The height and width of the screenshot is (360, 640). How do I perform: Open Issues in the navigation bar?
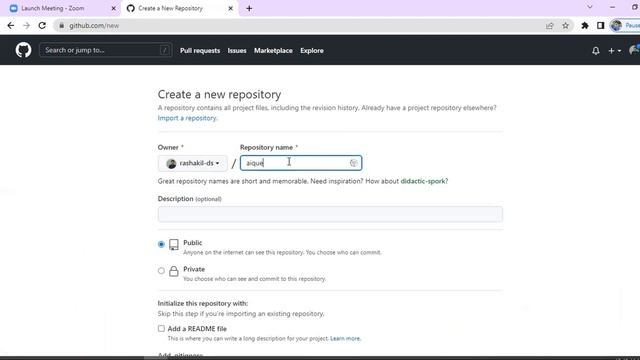tap(237, 51)
